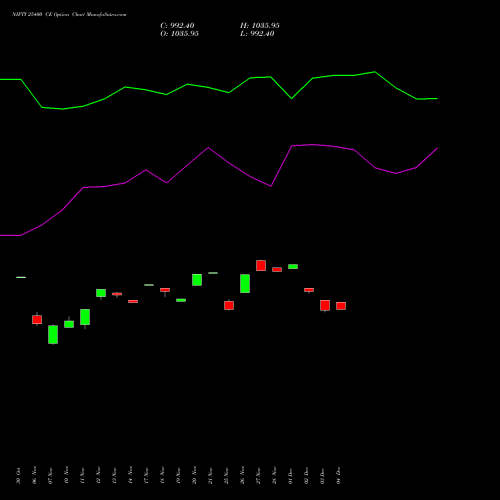Click the 06 Nov date label
The image size is (500, 500).
tap(34, 476)
